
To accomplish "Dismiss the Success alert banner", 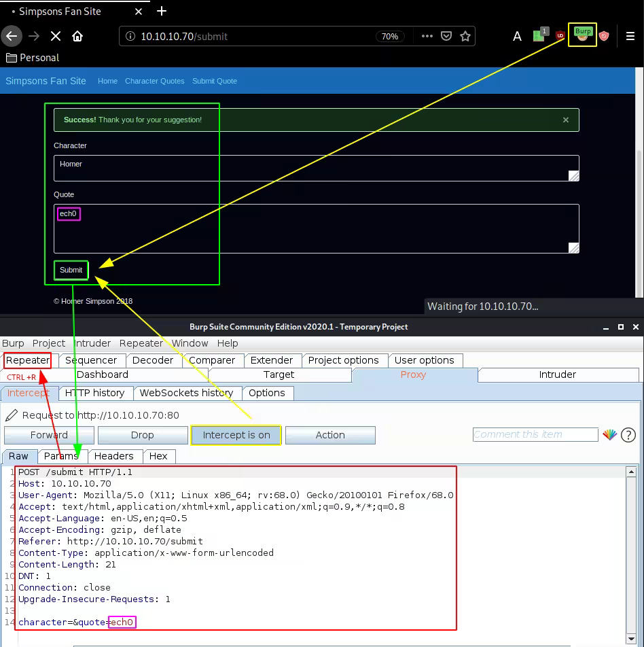I will 566,120.
